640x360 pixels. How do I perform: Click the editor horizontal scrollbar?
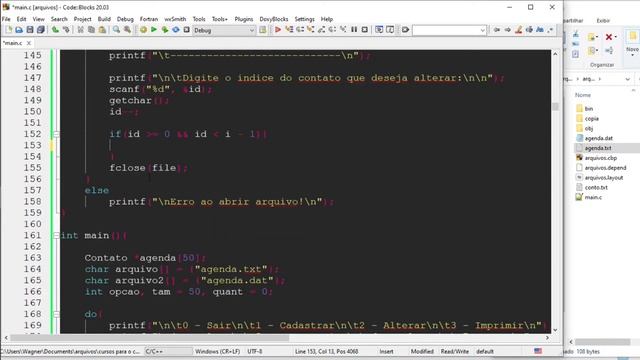point(150,338)
